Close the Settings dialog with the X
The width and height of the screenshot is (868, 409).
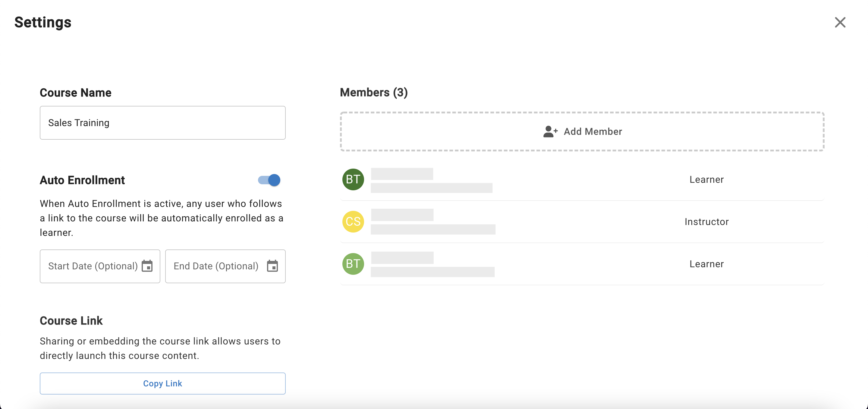pyautogui.click(x=840, y=22)
